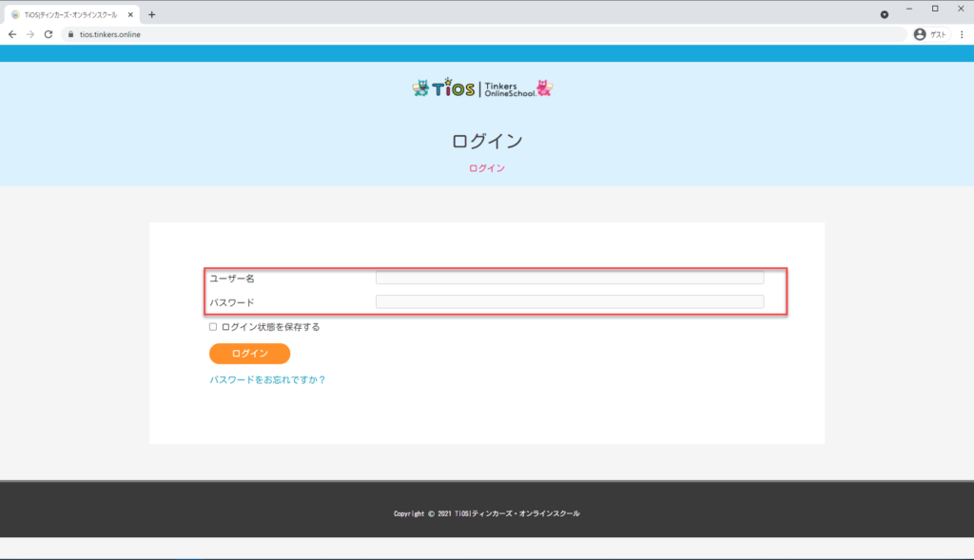The height and width of the screenshot is (560, 974).
Task: View site info via the padlock icon
Action: point(69,34)
